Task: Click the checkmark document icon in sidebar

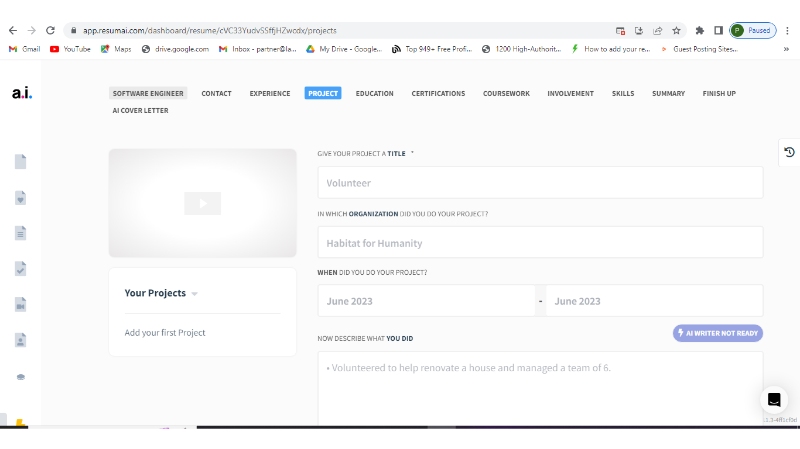Action: (x=21, y=269)
